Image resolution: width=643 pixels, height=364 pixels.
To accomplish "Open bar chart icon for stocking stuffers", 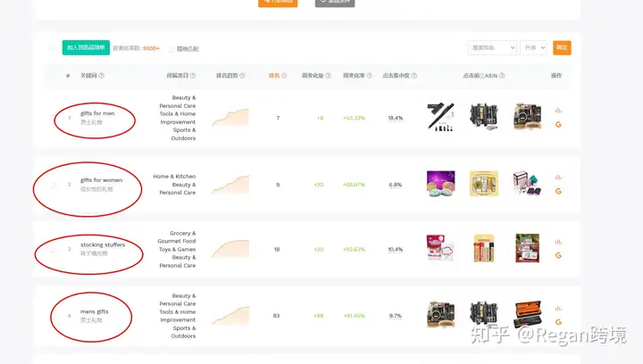I will click(558, 242).
